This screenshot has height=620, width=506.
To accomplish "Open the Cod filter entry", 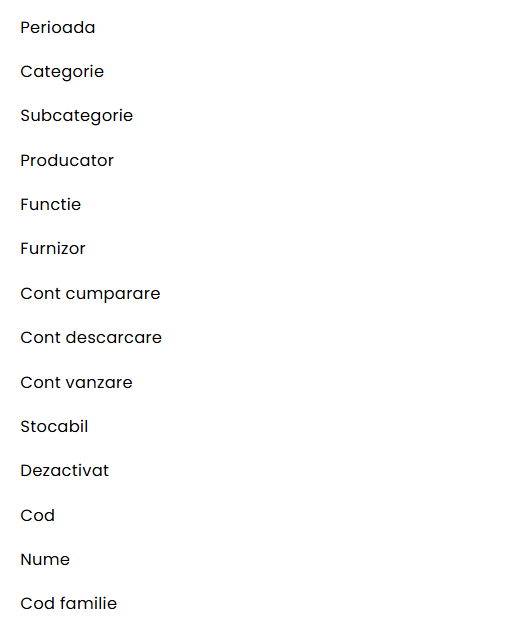I will coord(38,515).
